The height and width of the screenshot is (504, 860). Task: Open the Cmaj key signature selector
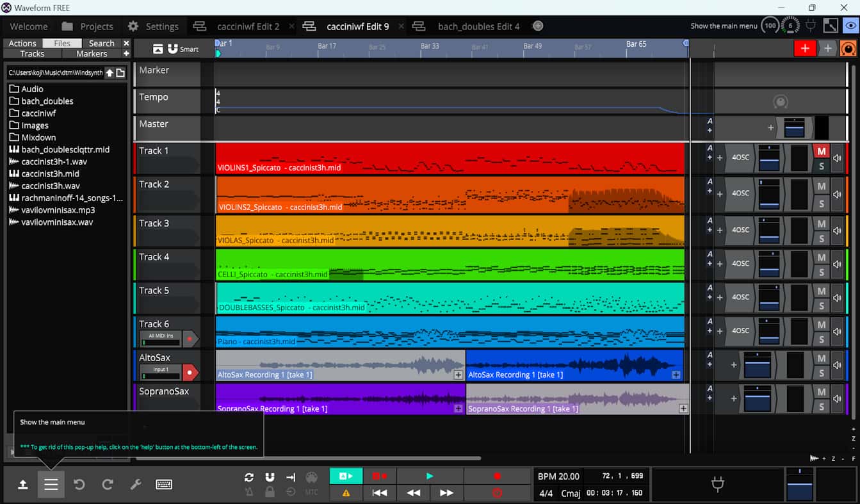click(x=571, y=493)
